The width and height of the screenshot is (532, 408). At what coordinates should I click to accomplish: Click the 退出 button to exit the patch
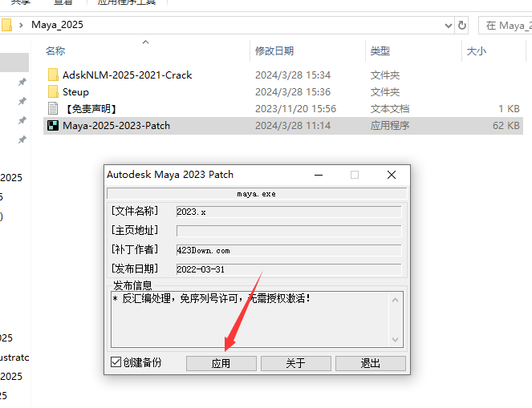click(x=371, y=363)
